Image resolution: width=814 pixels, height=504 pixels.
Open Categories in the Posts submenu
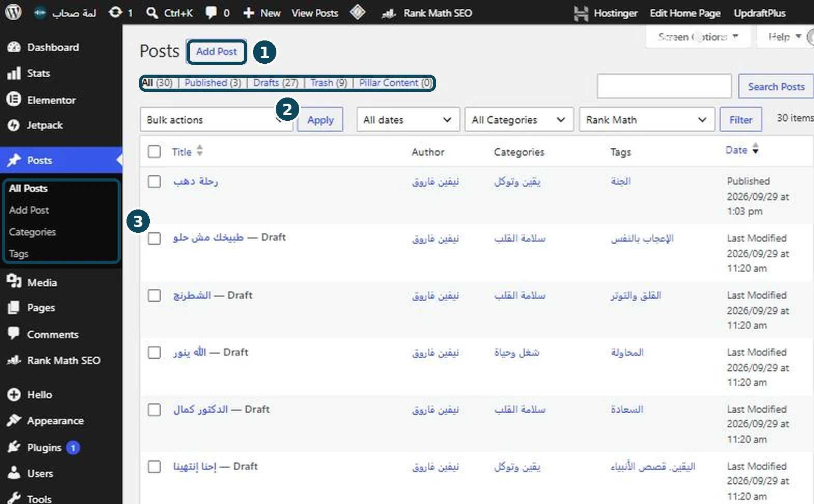click(32, 232)
